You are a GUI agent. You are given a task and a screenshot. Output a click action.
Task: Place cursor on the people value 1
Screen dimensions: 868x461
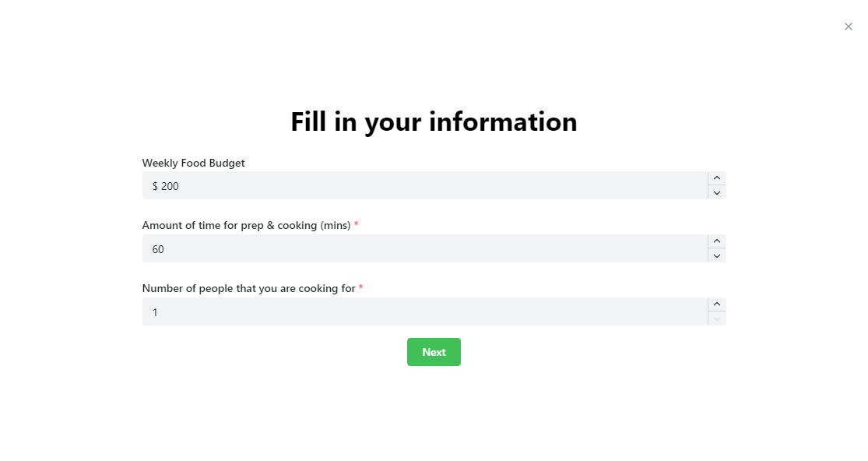(155, 312)
